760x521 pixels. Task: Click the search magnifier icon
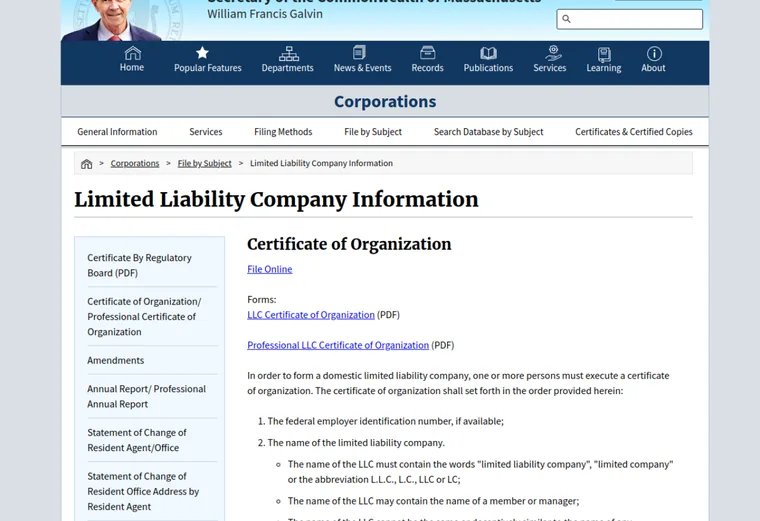tap(566, 19)
